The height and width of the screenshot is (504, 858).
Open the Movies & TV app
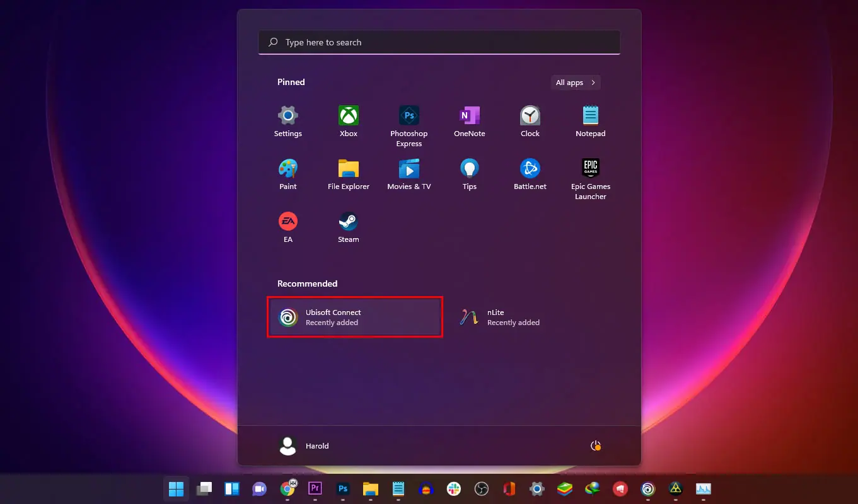(x=409, y=175)
